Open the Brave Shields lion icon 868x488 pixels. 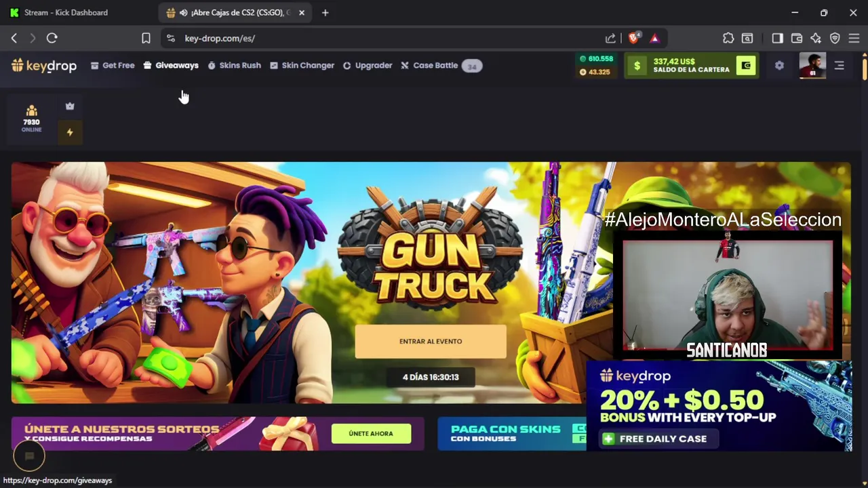tap(633, 39)
